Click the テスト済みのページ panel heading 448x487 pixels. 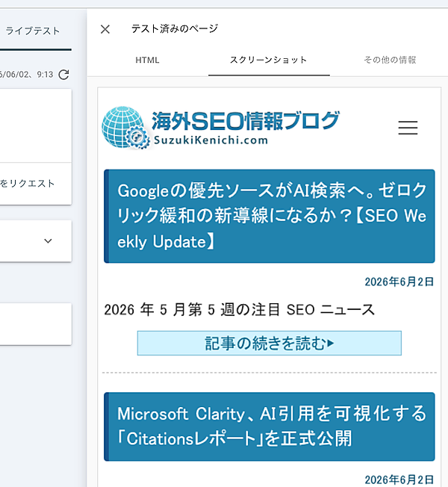(x=175, y=29)
